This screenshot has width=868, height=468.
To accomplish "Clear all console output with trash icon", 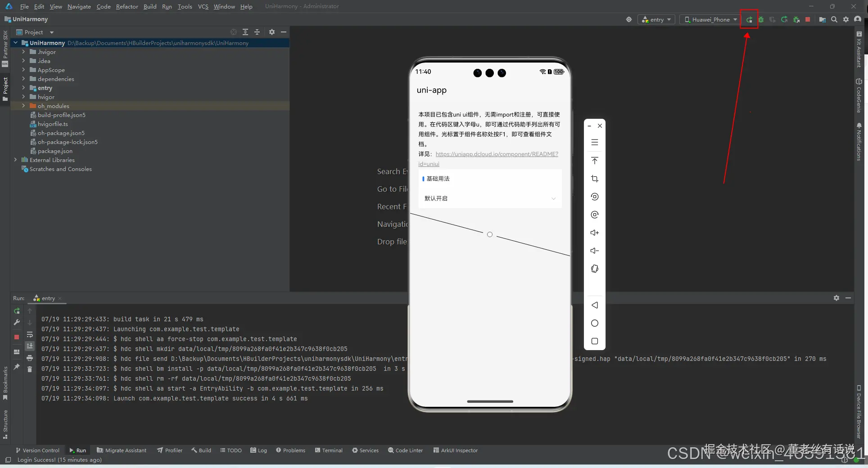I will click(30, 369).
